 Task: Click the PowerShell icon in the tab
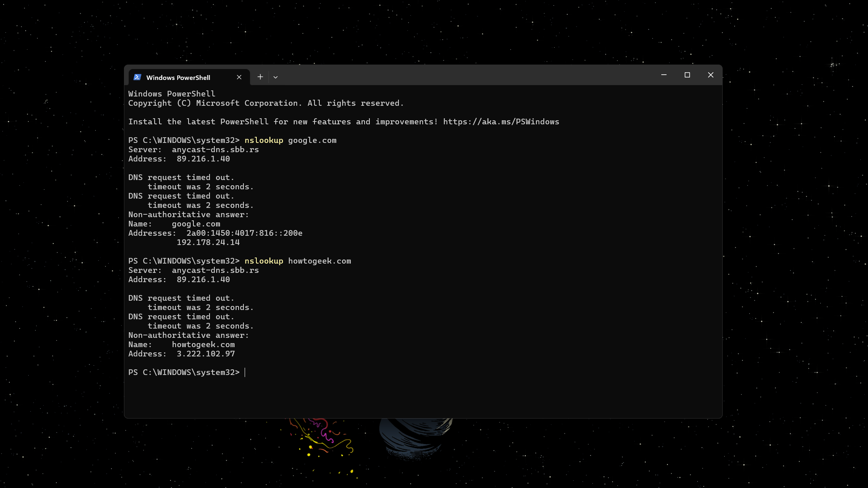pyautogui.click(x=137, y=77)
